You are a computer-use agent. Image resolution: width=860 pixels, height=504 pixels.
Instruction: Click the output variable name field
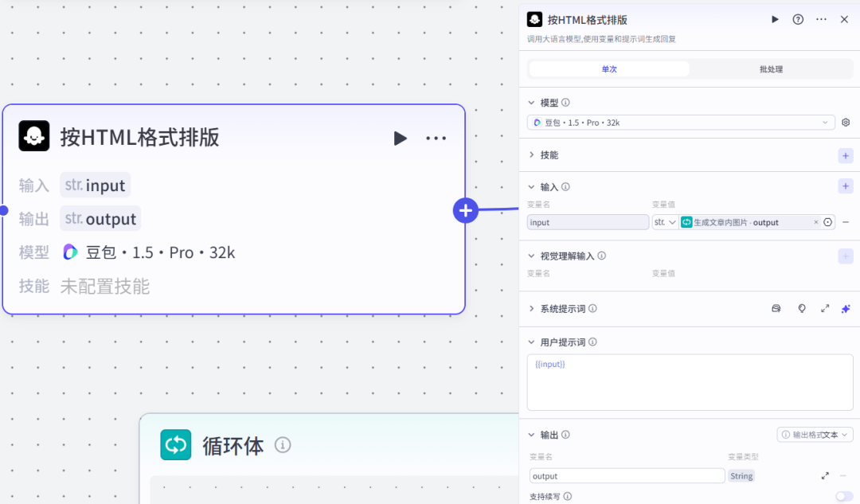click(x=627, y=476)
